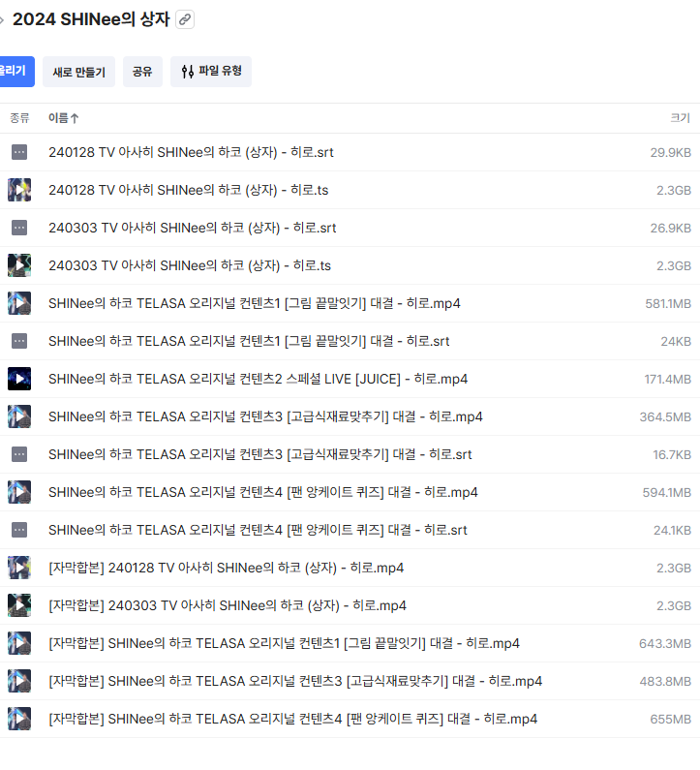Open file name 240128 TV 아사히 SHINee의 하코 히로.ts
Image resolution: width=700 pixels, height=770 pixels.
point(189,190)
